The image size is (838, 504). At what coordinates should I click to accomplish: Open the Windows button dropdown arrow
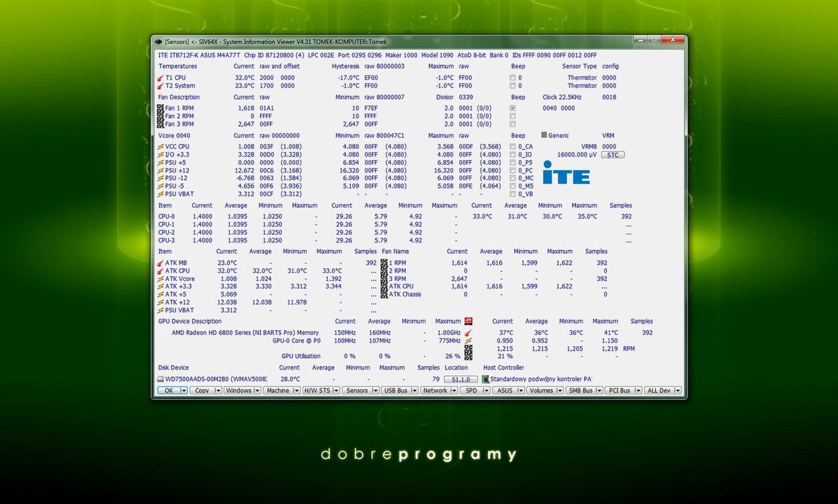(x=257, y=390)
